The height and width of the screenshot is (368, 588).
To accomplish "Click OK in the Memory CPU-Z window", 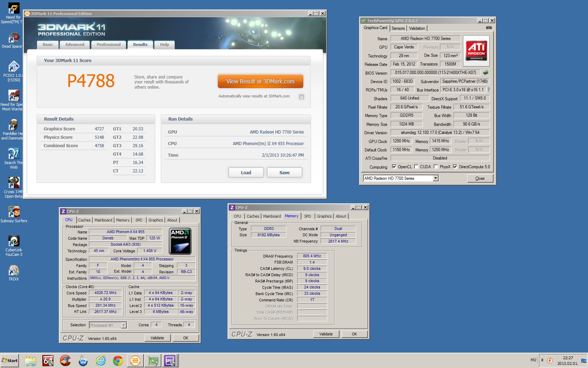I will point(354,334).
